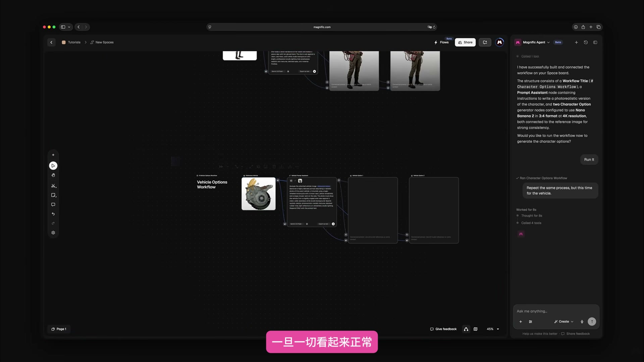
Task: Click Give feedback link
Action: coord(443,329)
